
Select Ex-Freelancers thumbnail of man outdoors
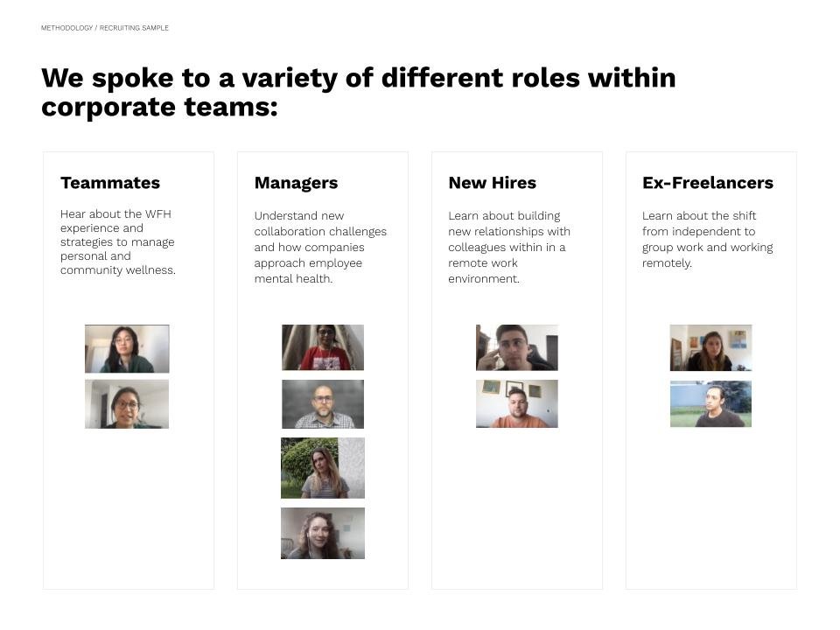pos(710,403)
